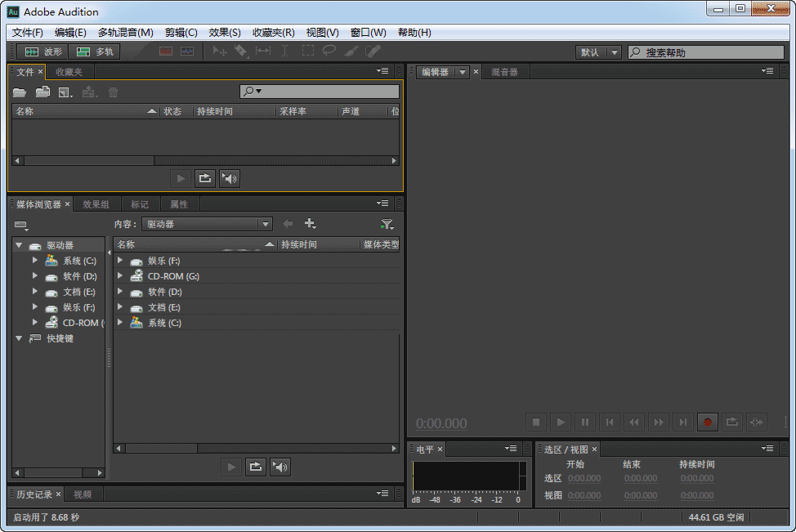Toggle spectral frequency display icon

(x=166, y=51)
